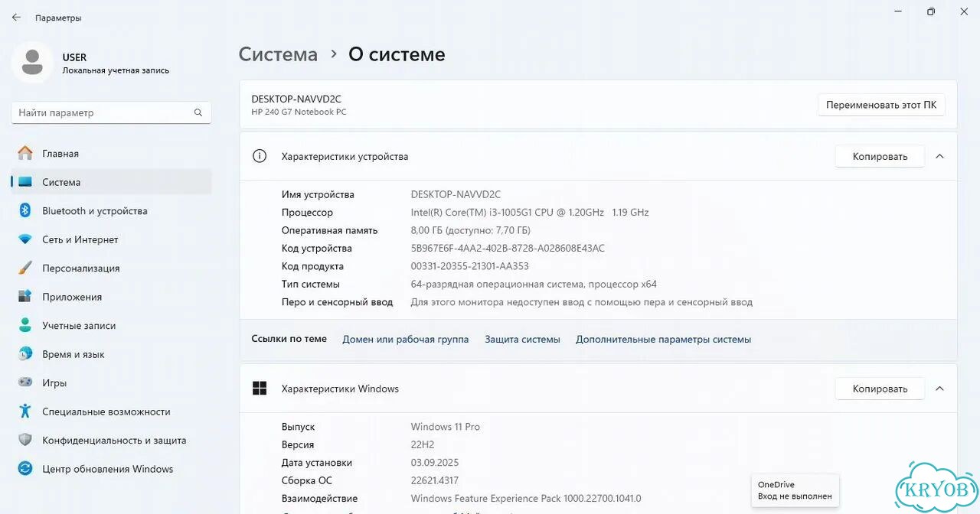Open the Центр обновления Windows section
This screenshot has height=514, width=980.
click(112, 469)
